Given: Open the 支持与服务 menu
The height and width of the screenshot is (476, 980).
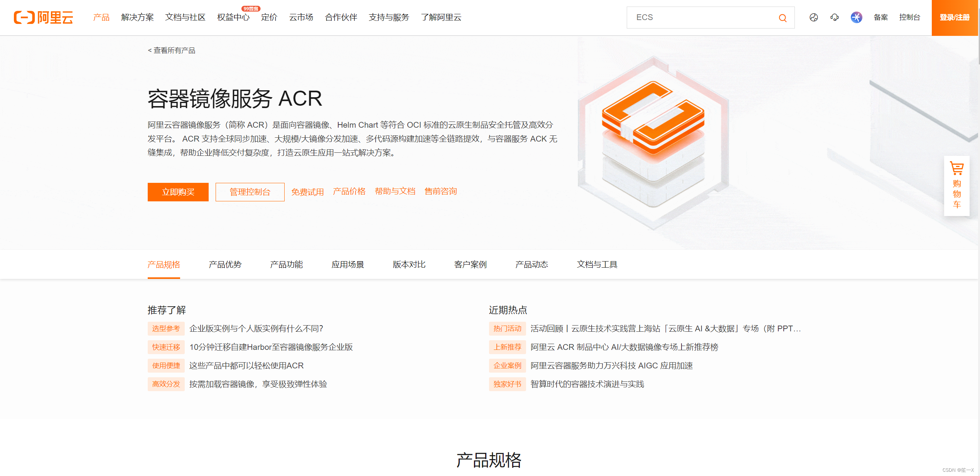Looking at the screenshot, I should click(389, 17).
